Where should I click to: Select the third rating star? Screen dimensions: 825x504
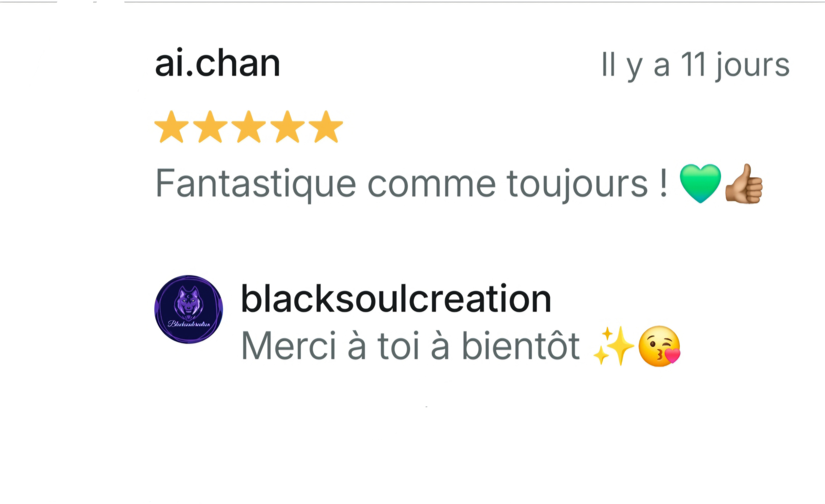click(x=249, y=127)
